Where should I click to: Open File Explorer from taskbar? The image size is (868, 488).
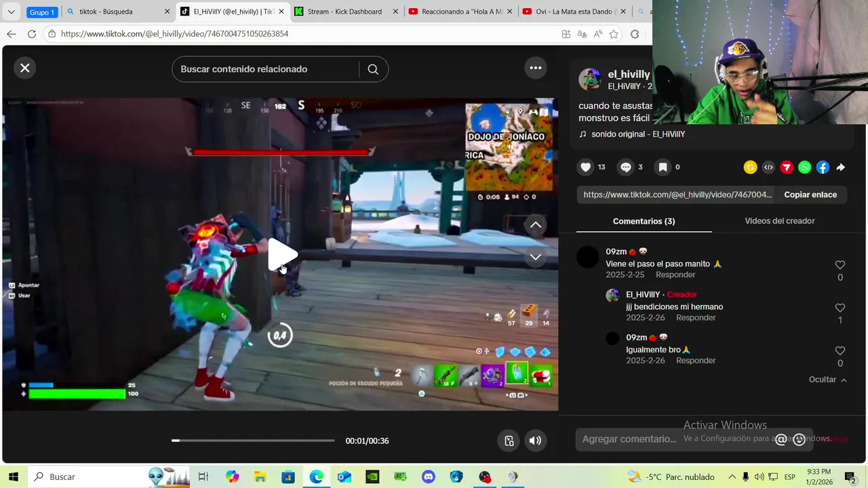260,477
